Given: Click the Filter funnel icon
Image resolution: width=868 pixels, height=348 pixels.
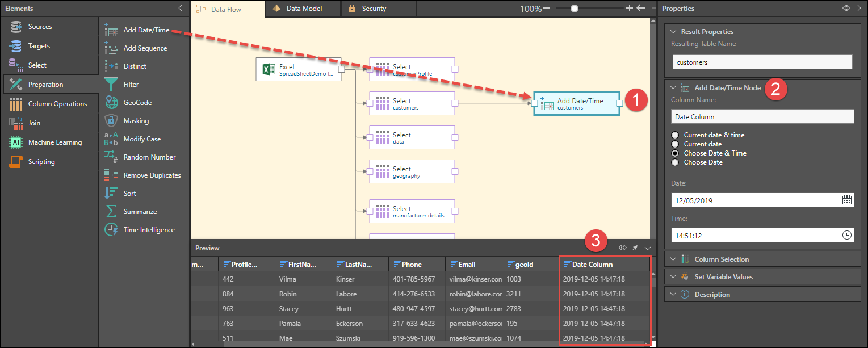Looking at the screenshot, I should (111, 85).
